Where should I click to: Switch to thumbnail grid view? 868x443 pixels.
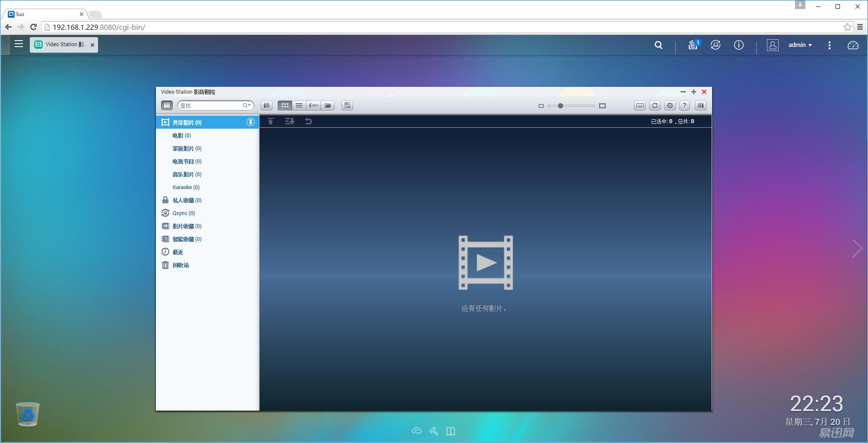click(285, 105)
